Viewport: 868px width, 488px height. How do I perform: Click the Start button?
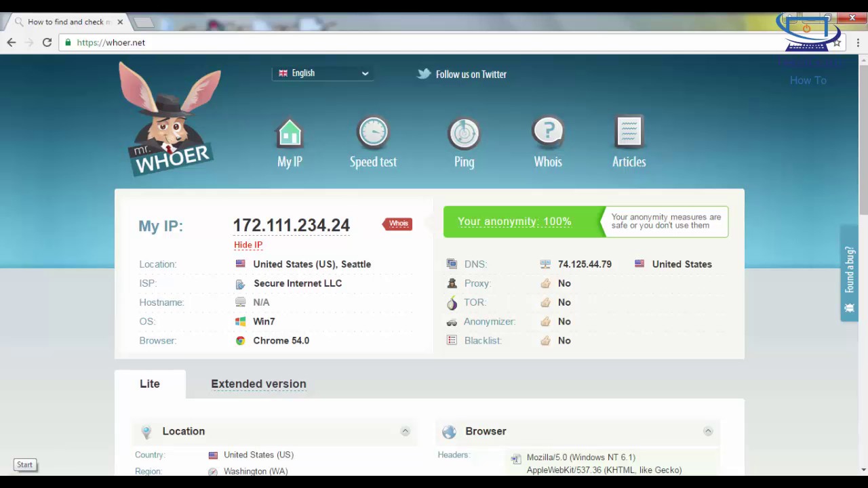click(x=24, y=465)
